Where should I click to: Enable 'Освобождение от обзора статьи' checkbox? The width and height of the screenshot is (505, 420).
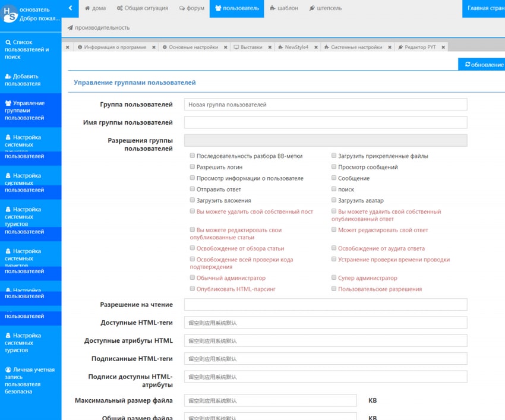point(192,248)
